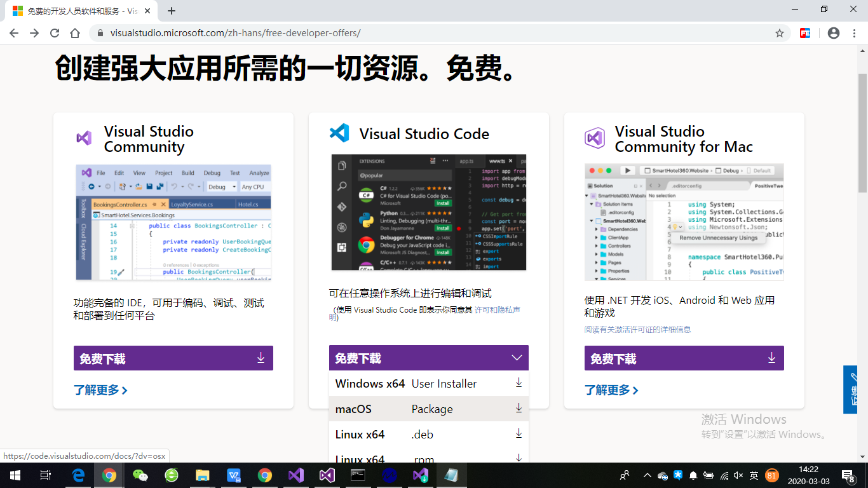Image resolution: width=868 pixels, height=488 pixels.
Task: Click the Visual Studio Community download arrow icon
Action: (x=261, y=358)
